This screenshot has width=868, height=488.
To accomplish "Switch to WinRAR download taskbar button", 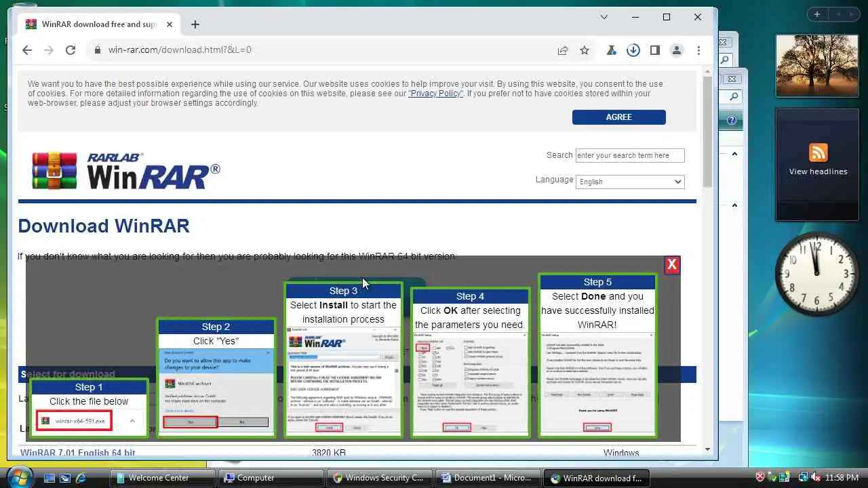I will [x=596, y=478].
